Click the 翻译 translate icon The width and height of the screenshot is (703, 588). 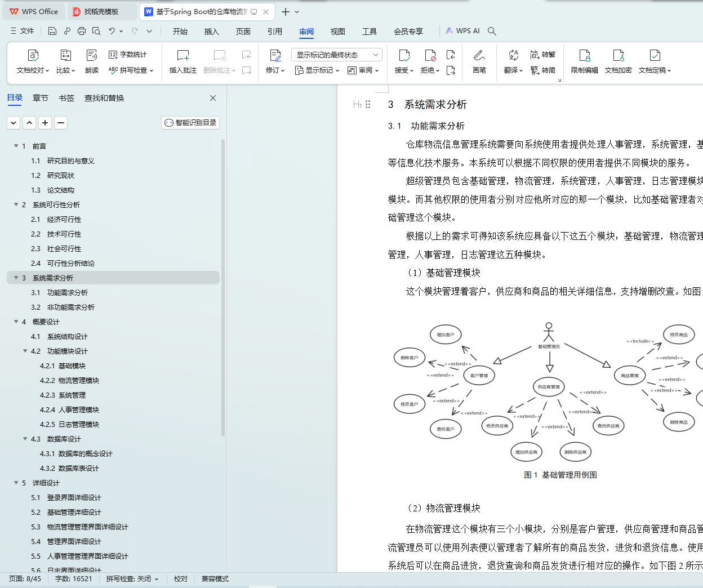coord(513,55)
